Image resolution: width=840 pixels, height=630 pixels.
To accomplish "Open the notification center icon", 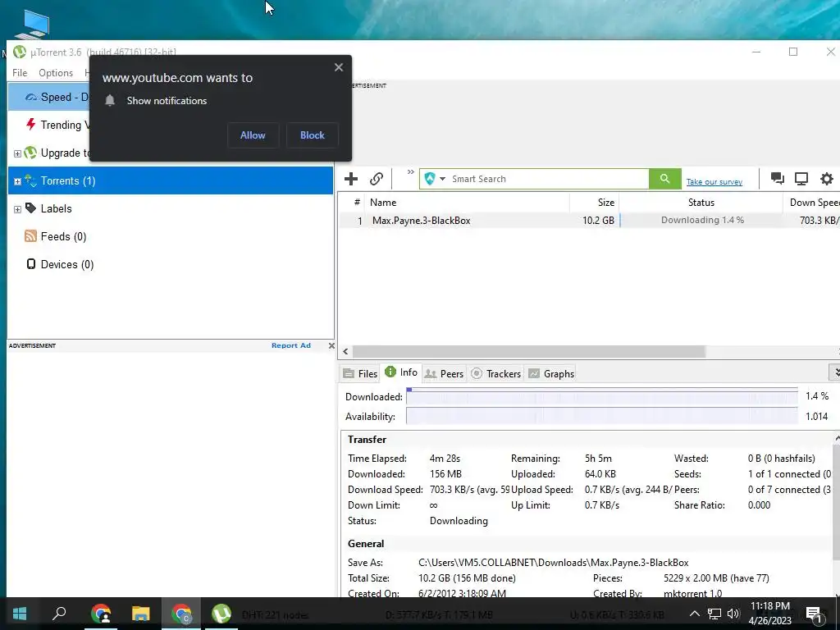I will (x=814, y=614).
